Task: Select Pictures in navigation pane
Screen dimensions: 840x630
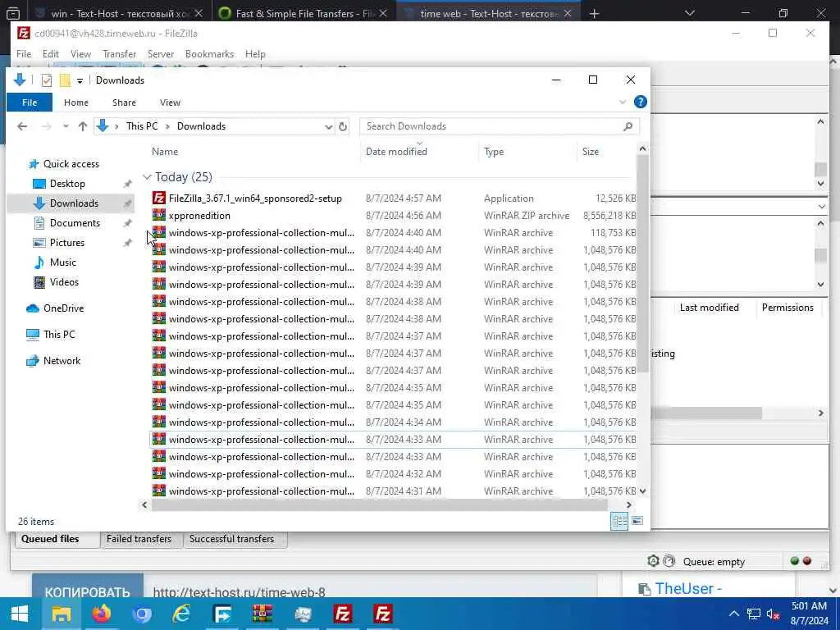Action: [x=67, y=243]
